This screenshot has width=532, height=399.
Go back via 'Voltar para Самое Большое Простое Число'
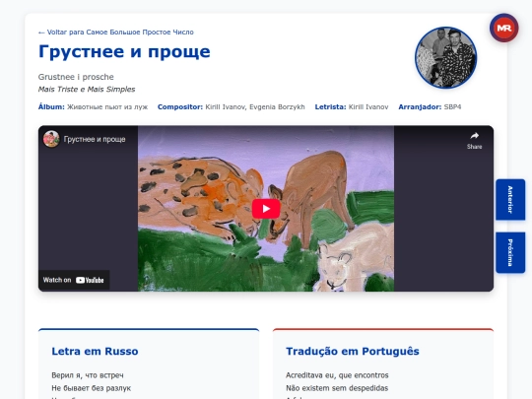(x=116, y=33)
